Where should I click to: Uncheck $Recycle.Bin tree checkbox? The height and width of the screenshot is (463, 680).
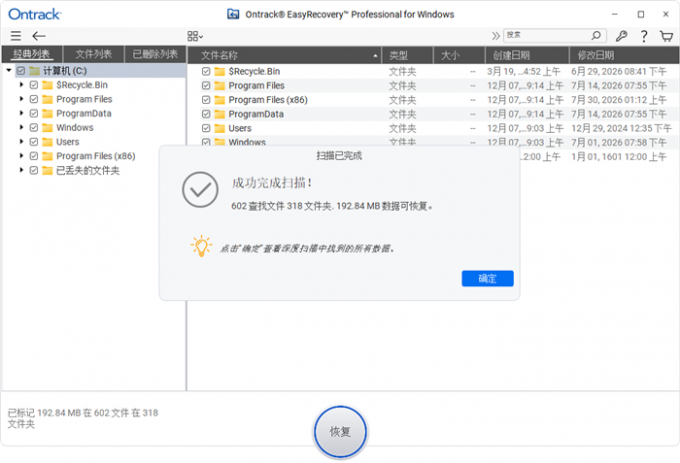click(34, 85)
